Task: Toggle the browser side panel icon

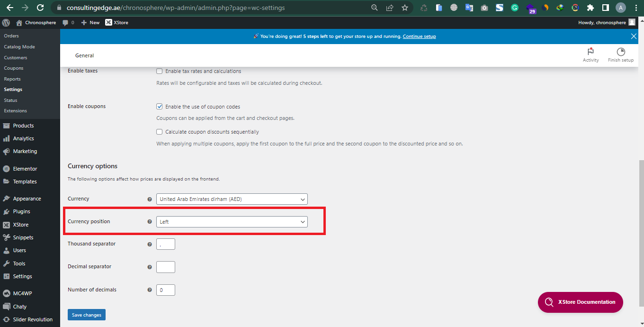Action: [x=605, y=8]
